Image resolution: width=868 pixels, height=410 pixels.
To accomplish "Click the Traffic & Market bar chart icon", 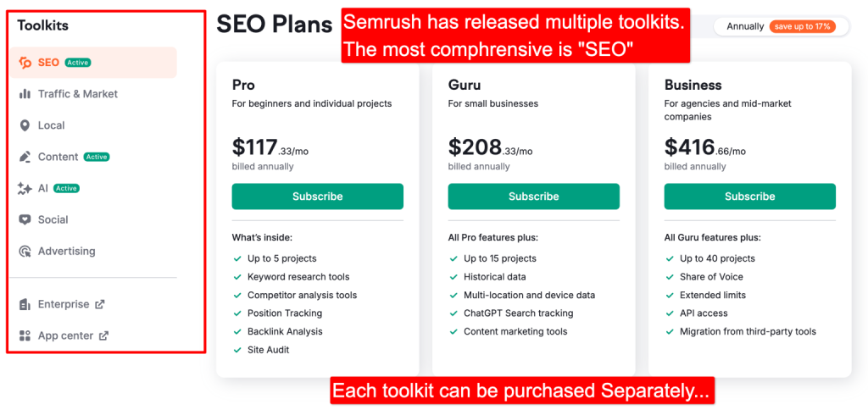I will pos(25,94).
